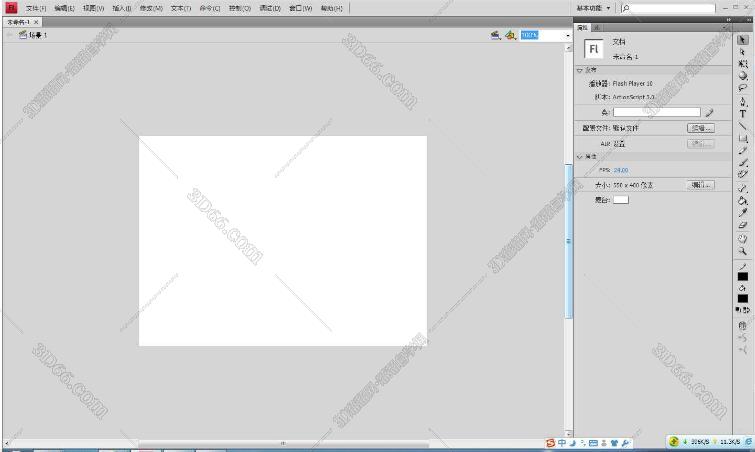Select the Hand tool
The height and width of the screenshot is (452, 755).
pos(742,239)
